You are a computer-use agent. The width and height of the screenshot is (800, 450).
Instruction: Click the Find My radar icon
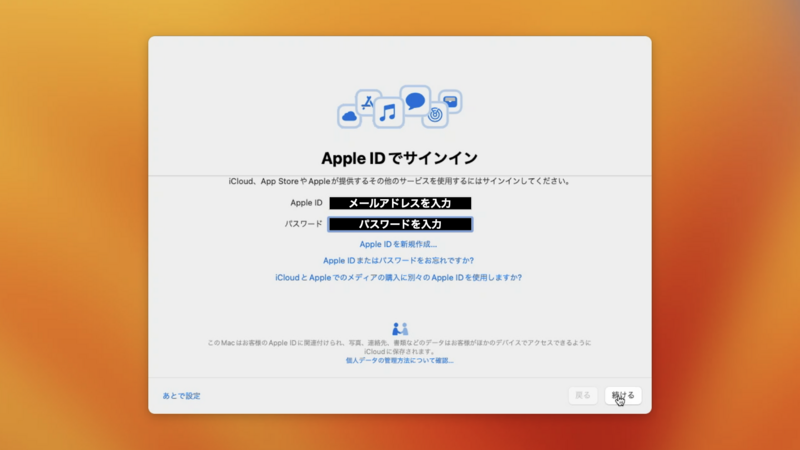pos(435,114)
